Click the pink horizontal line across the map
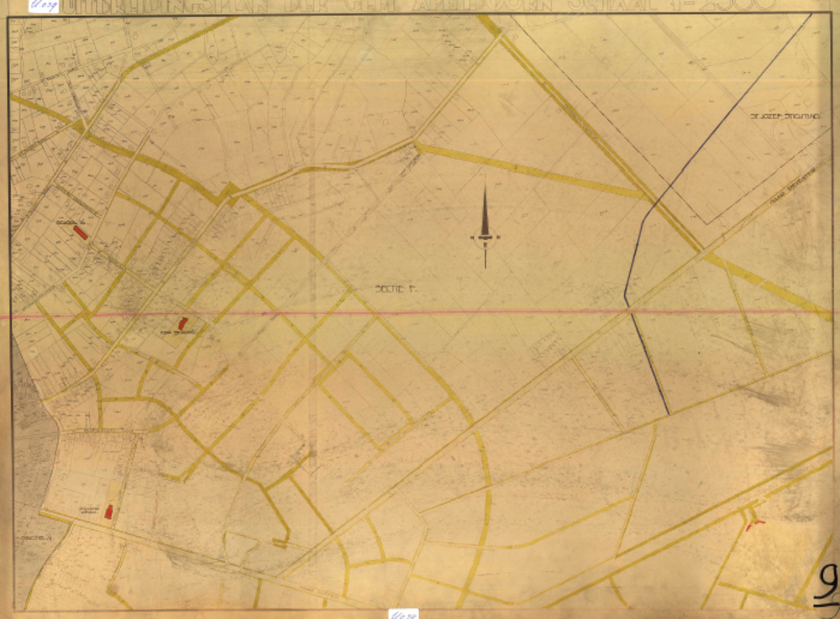 pos(504,312)
